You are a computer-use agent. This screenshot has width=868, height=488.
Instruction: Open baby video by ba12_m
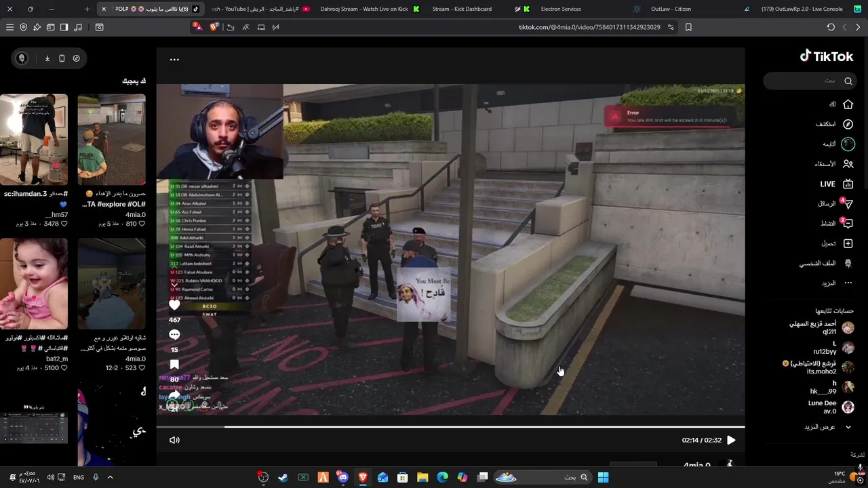point(34,283)
